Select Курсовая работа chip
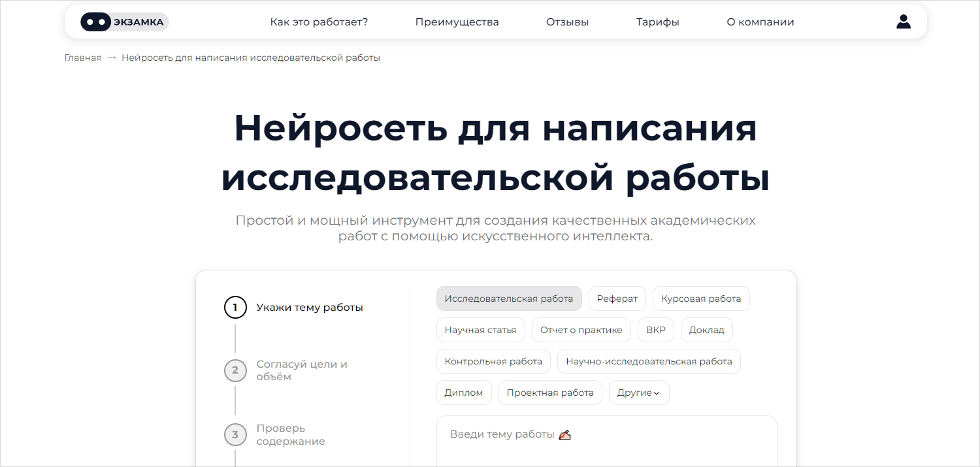The width and height of the screenshot is (980, 467). coord(700,298)
